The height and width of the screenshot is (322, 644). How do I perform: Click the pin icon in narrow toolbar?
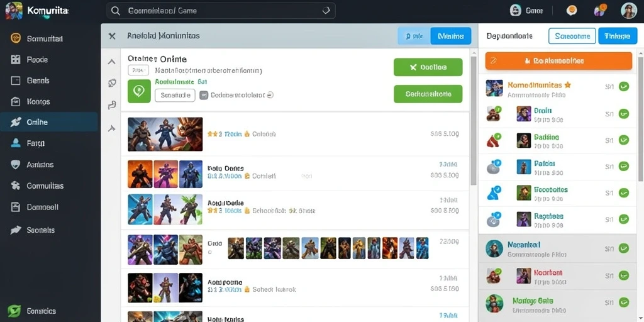click(x=111, y=128)
